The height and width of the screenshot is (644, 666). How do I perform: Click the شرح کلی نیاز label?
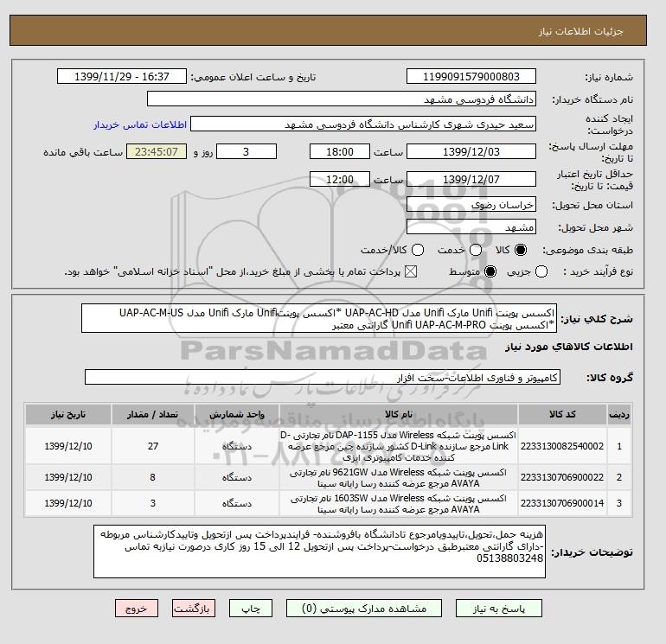tap(597, 319)
